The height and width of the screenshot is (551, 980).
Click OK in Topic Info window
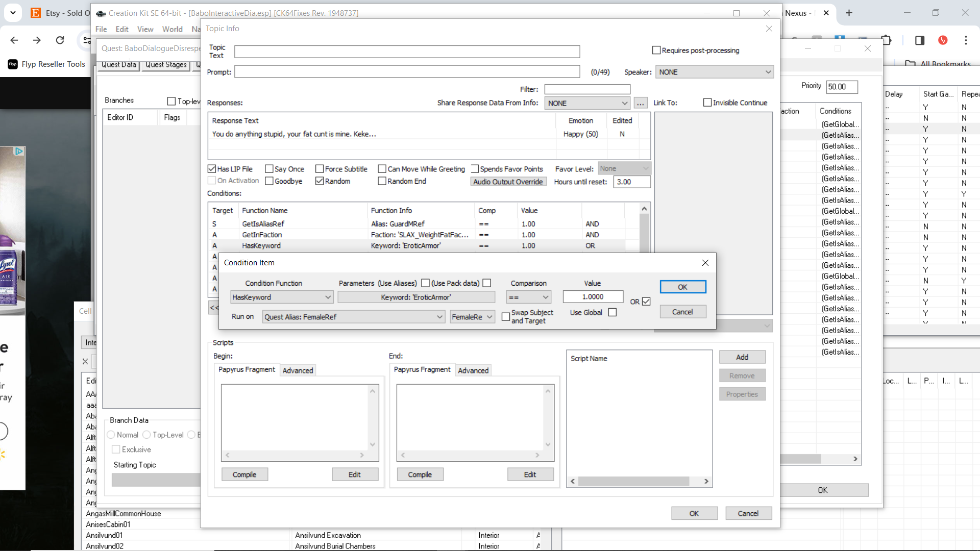tap(694, 513)
